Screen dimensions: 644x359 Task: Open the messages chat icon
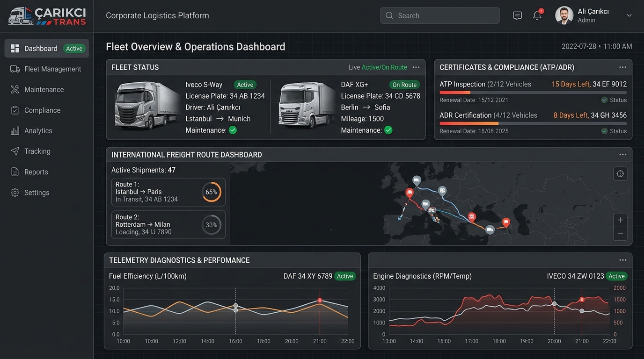pos(517,15)
